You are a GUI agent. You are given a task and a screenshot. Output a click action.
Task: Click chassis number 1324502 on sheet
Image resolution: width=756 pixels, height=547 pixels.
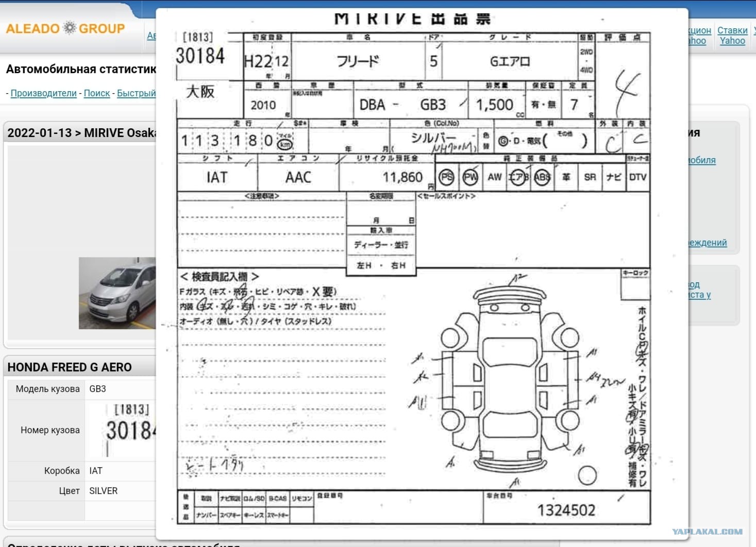click(x=566, y=510)
